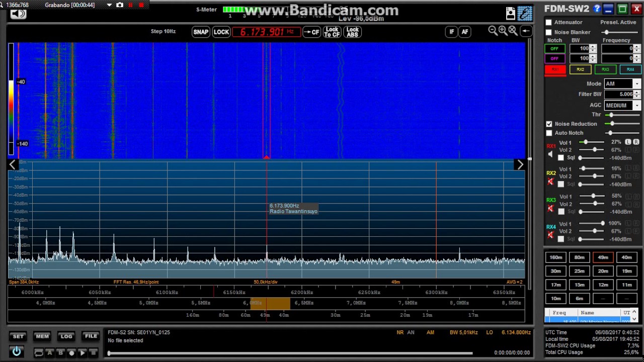The image size is (644, 362).
Task: Click the center-frequency CF arrow button
Action: click(x=312, y=32)
